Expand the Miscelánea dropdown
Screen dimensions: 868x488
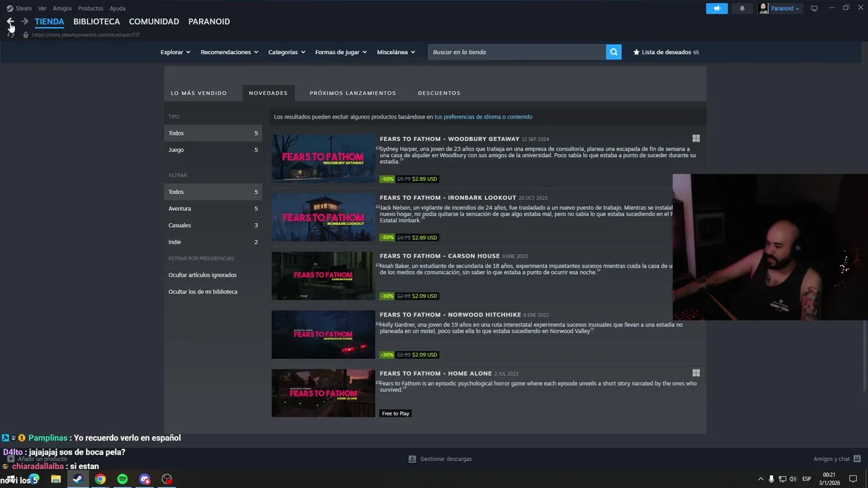tap(396, 52)
